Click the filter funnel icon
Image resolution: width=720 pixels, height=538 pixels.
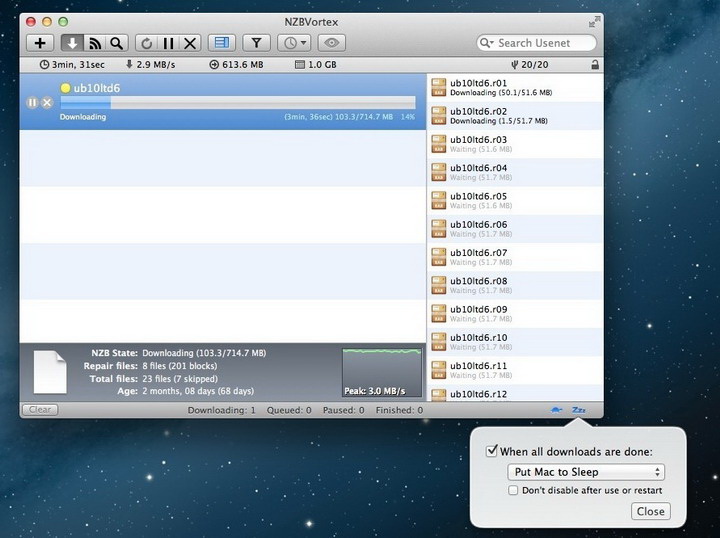(256, 43)
